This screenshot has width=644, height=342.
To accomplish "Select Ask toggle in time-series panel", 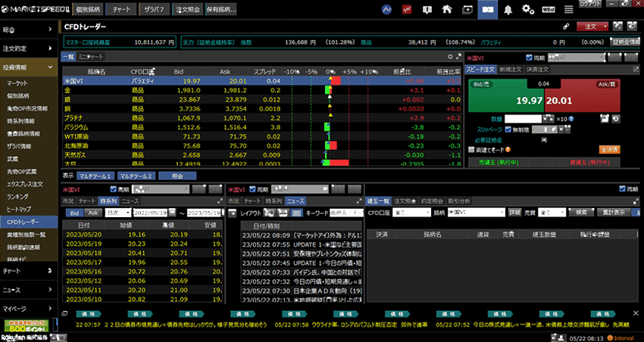I will click(93, 213).
